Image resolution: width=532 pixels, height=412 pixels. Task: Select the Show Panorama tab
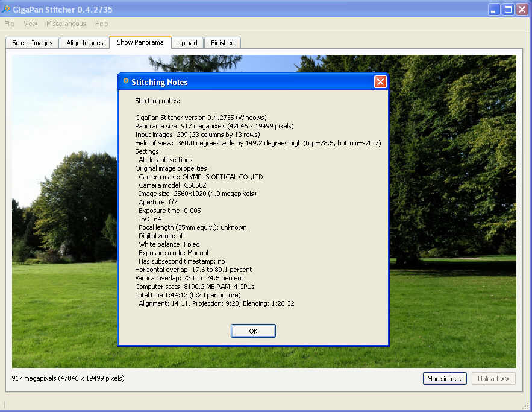(140, 42)
